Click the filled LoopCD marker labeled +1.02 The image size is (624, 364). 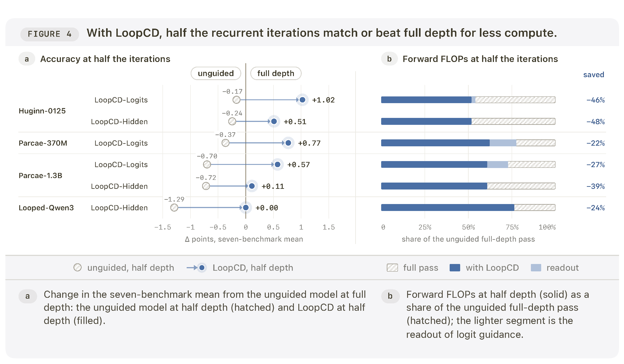pyautogui.click(x=302, y=100)
